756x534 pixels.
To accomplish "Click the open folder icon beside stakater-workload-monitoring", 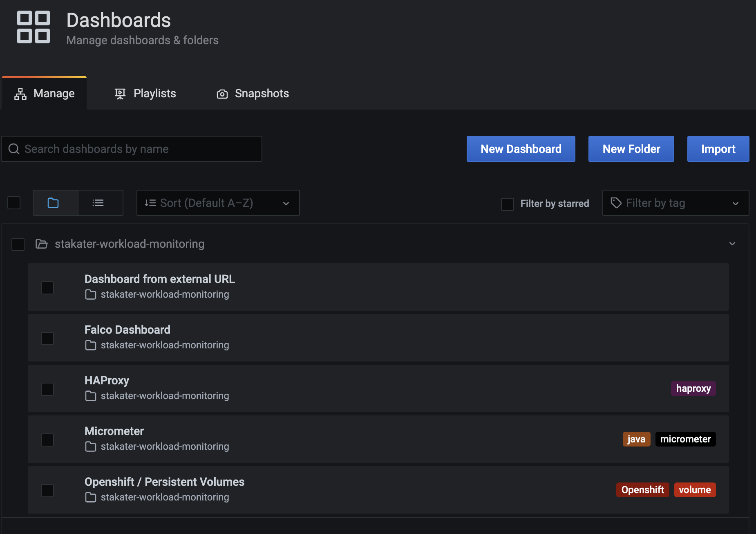I will pyautogui.click(x=41, y=244).
